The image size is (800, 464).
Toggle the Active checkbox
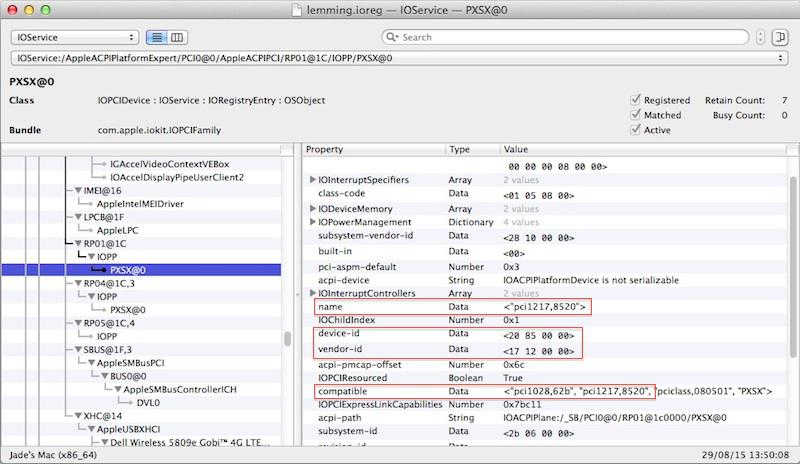click(635, 129)
